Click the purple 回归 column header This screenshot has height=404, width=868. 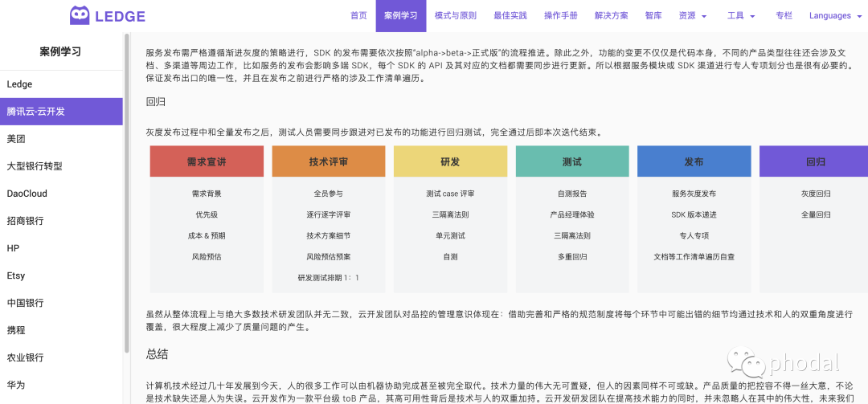click(x=813, y=161)
